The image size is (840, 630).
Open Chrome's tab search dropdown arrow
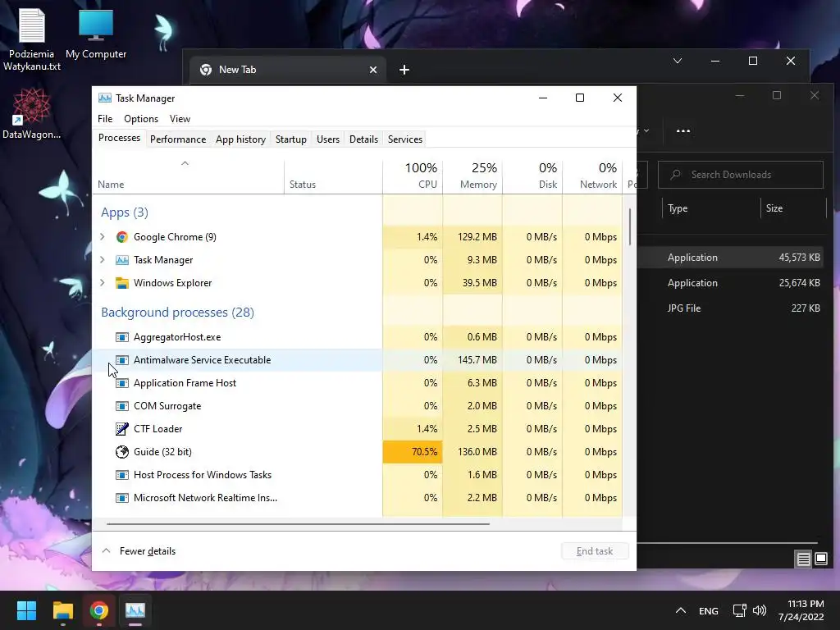click(x=678, y=61)
